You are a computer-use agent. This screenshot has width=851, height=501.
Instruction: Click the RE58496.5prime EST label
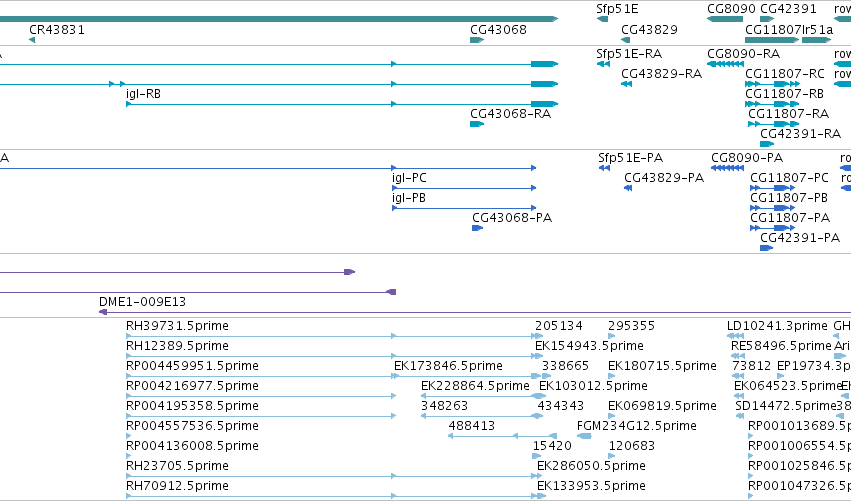point(781,346)
